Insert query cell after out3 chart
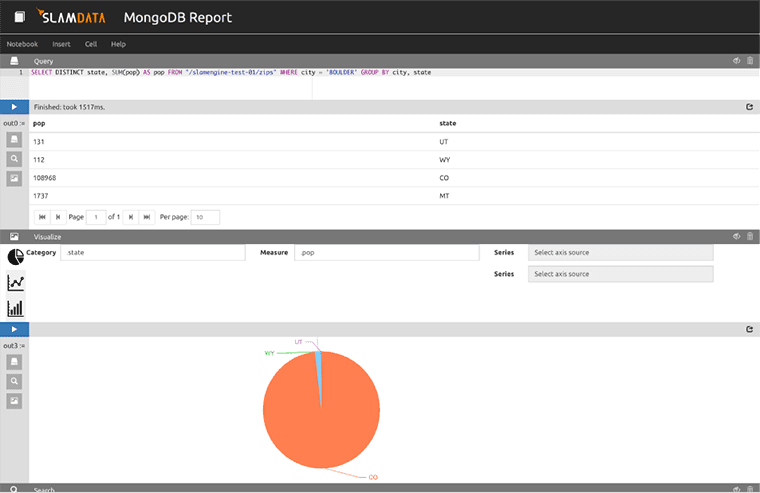This screenshot has height=493, width=760. [x=14, y=362]
